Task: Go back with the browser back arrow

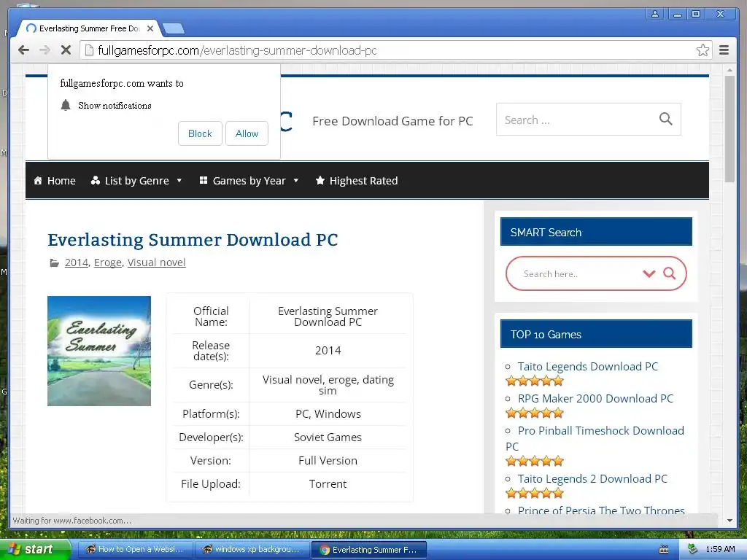Action: click(23, 50)
